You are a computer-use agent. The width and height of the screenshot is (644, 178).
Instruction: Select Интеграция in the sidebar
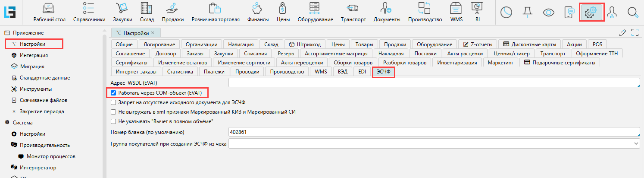click(x=34, y=55)
